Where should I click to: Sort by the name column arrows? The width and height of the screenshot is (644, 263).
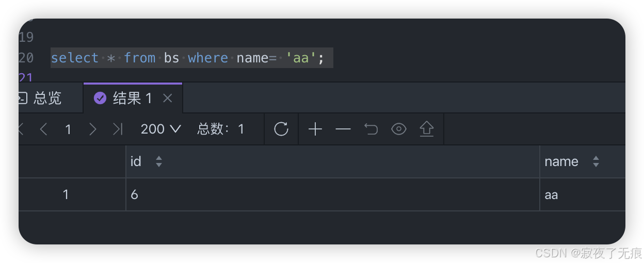click(596, 161)
